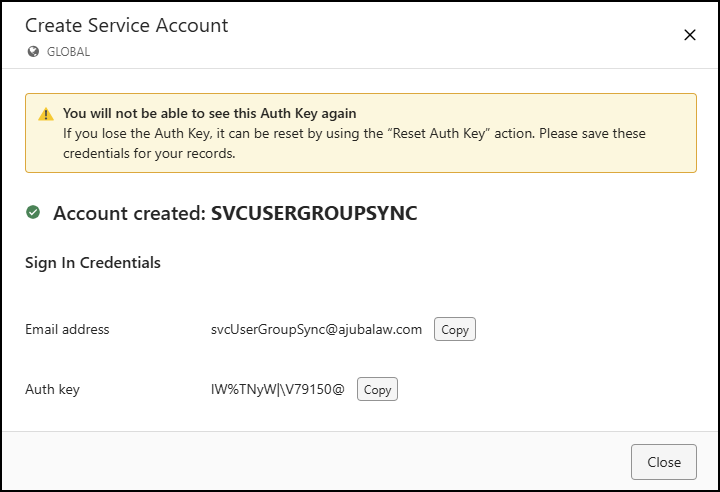Click the Email address label
Image resolution: width=720 pixels, height=492 pixels.
pos(67,329)
